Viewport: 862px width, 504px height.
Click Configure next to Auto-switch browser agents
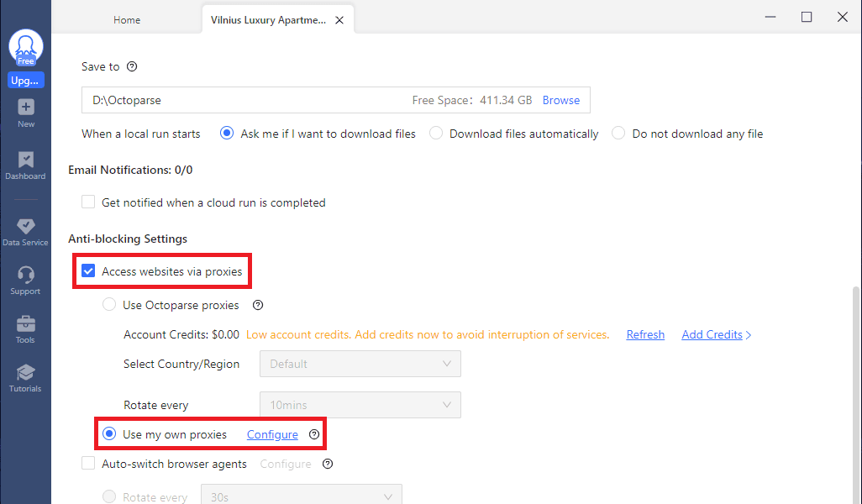[x=286, y=464]
